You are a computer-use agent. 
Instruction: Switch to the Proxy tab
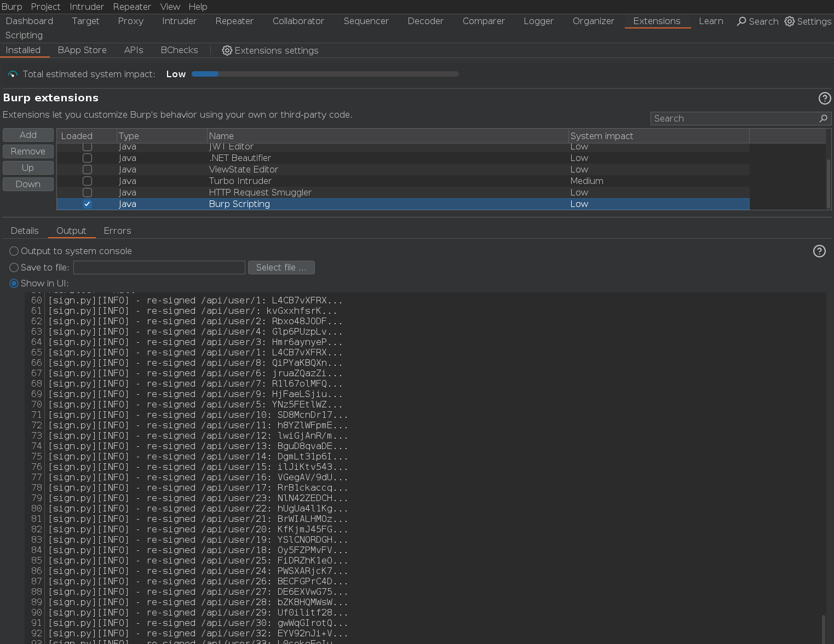pos(131,21)
